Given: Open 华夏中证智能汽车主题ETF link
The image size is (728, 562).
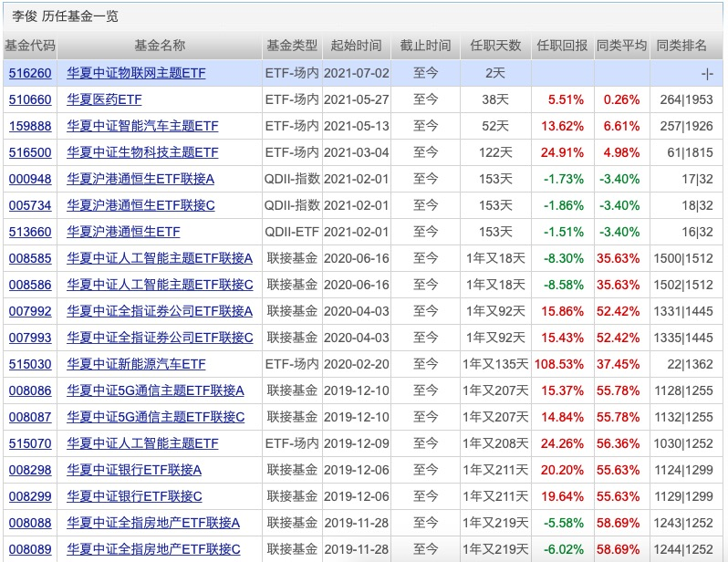Looking at the screenshot, I should (142, 126).
